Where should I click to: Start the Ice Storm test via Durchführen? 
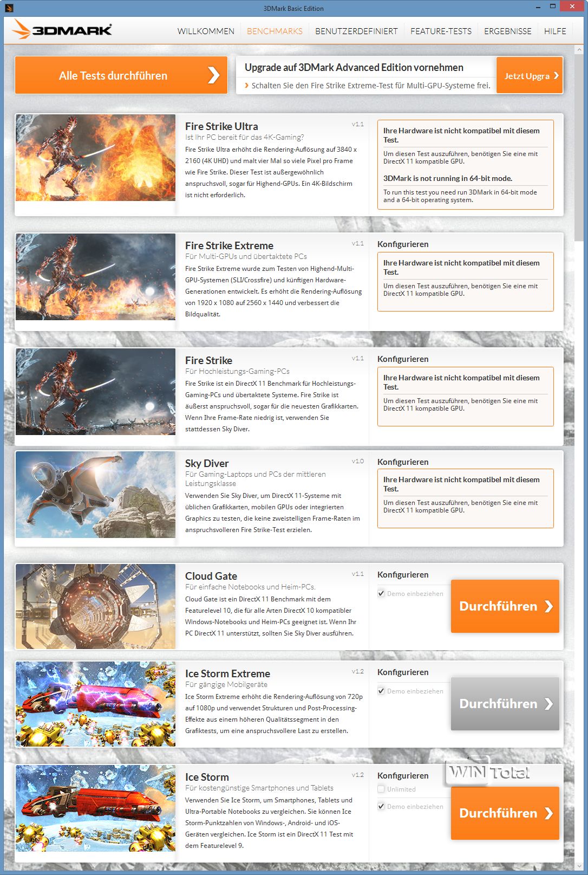point(505,813)
